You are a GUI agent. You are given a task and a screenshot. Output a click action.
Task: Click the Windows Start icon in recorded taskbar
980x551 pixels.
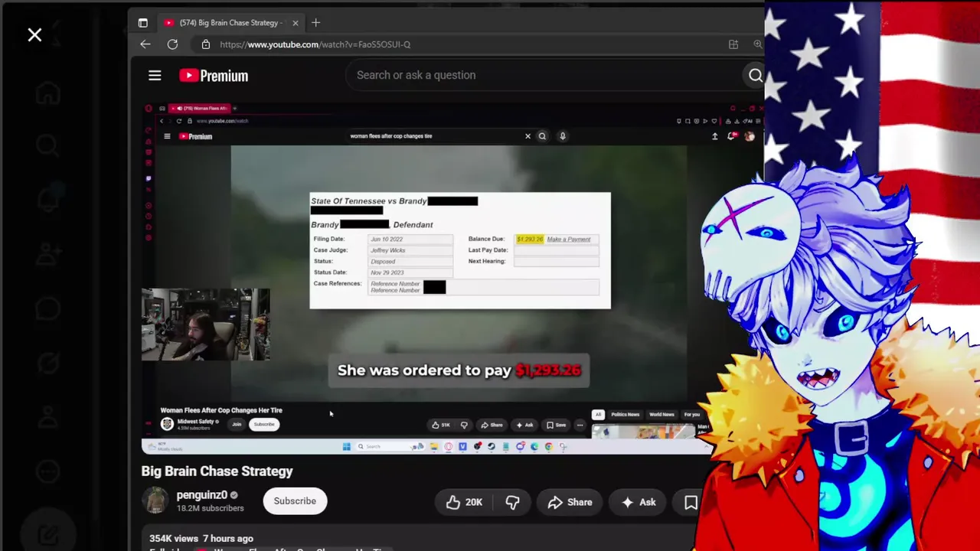(346, 447)
